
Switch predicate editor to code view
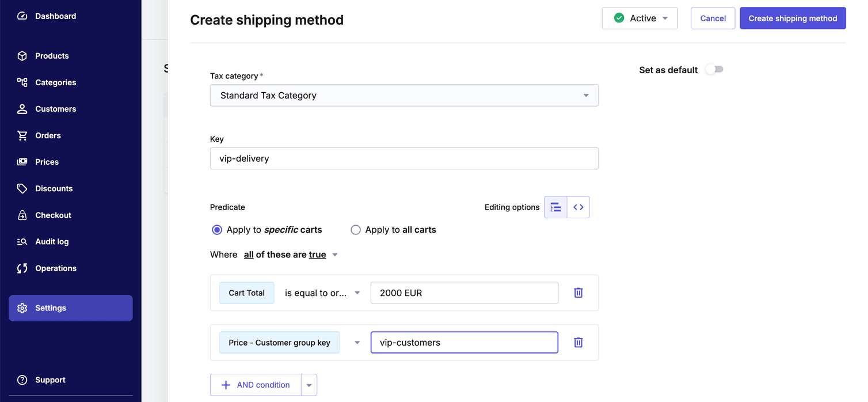[x=578, y=207]
